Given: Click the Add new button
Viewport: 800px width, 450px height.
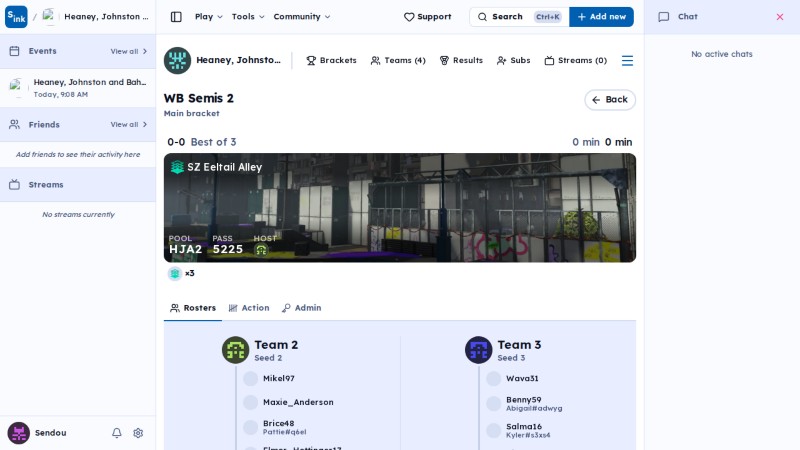Looking at the screenshot, I should [x=602, y=17].
